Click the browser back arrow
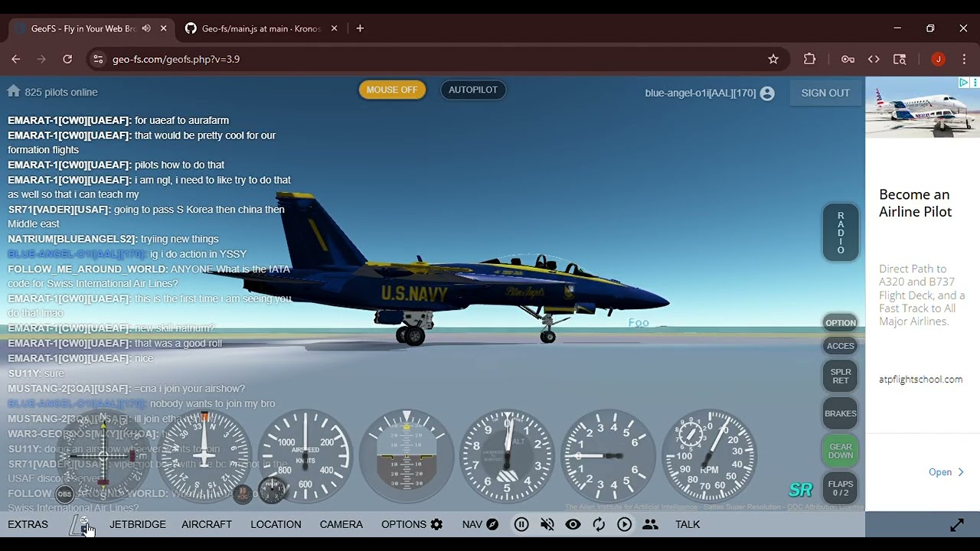 pyautogui.click(x=16, y=59)
